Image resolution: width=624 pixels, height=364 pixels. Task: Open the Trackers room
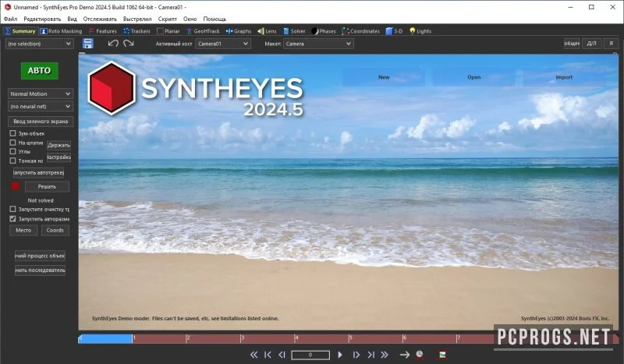136,31
